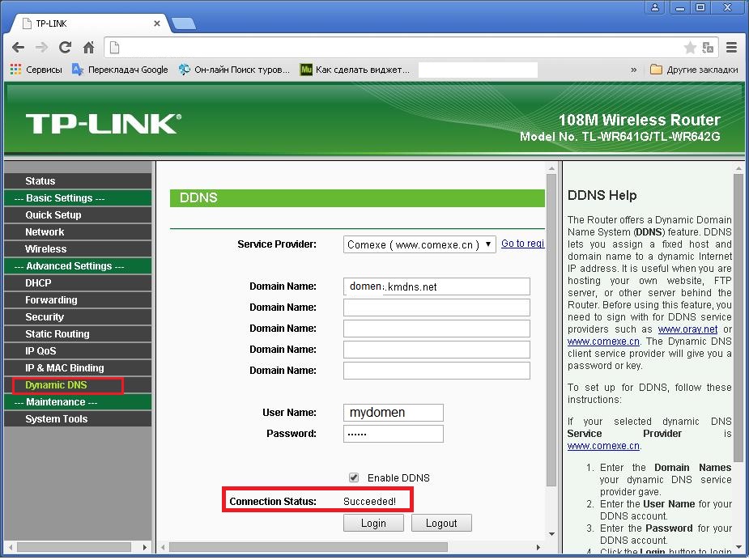Bookmark this page via the star icon

(689, 47)
